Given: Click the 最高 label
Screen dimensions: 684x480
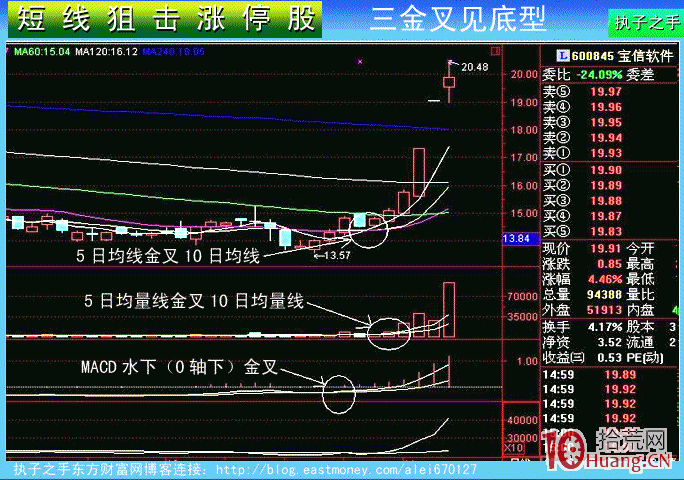Looking at the screenshot, I should tap(640, 264).
